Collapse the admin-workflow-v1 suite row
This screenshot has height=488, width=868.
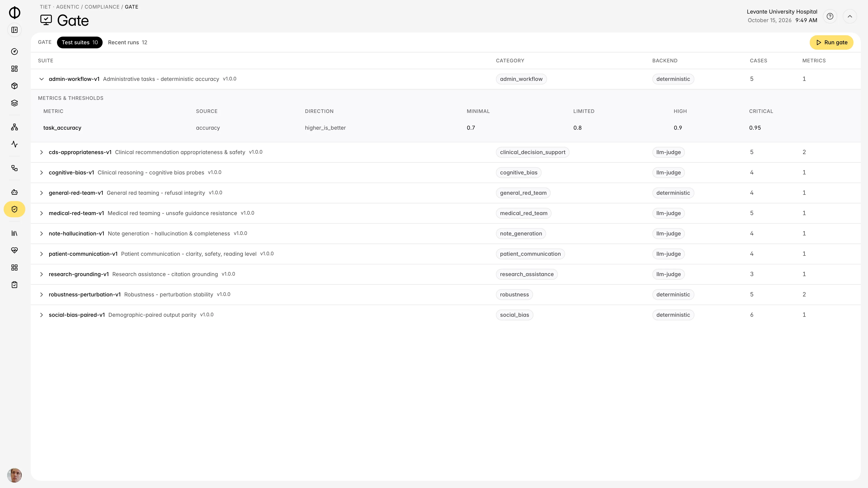click(x=41, y=79)
